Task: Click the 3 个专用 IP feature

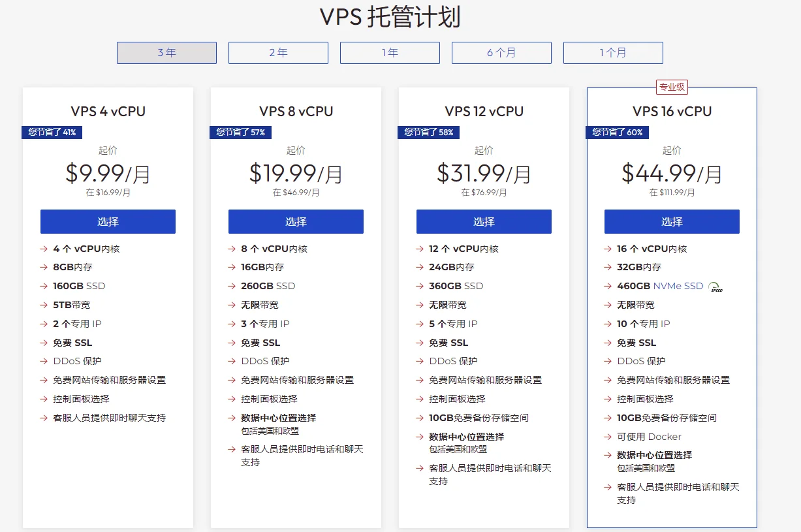Action: tap(265, 324)
